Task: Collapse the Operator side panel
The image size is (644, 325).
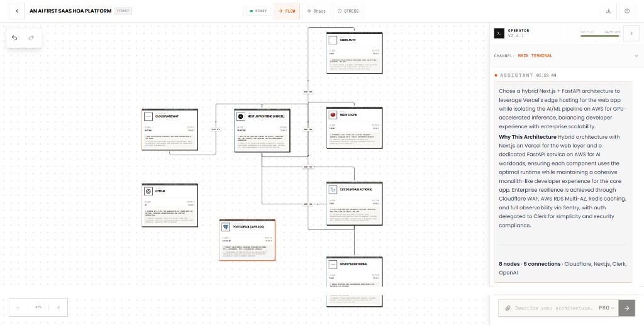Action: point(631,34)
